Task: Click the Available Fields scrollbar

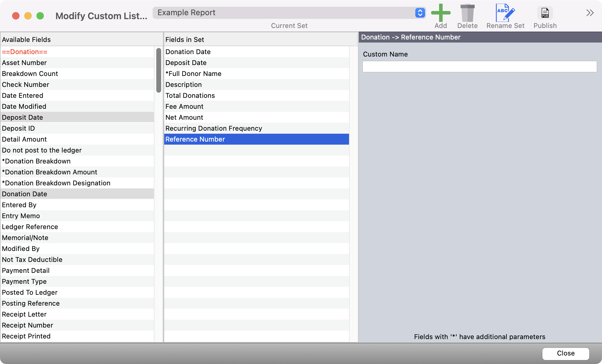Action: [x=158, y=70]
